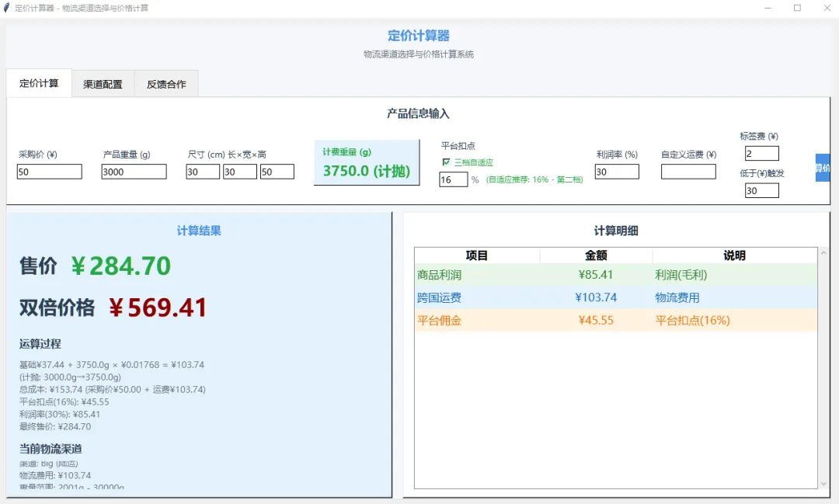This screenshot has height=504, width=839.
Task: Click the 金额 column header
Action: pos(596,255)
